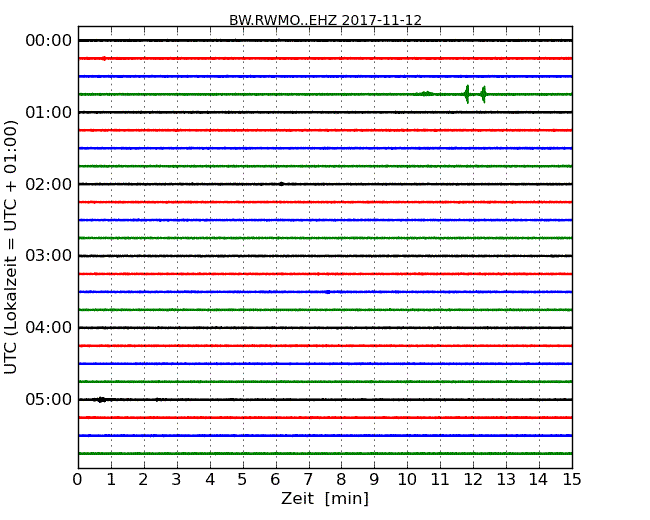Click x-axis tick label 0
The image size is (650, 520).
(78, 480)
